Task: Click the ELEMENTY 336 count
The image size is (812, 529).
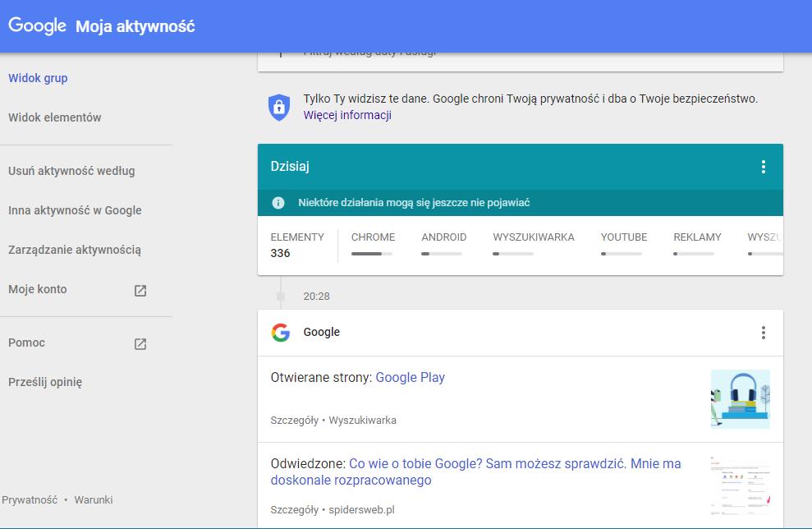Action: (x=296, y=245)
